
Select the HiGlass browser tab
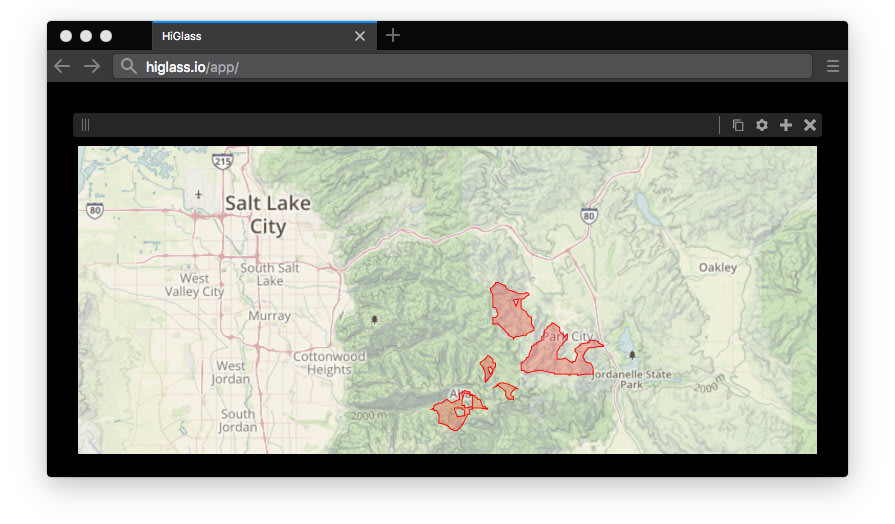(264, 36)
